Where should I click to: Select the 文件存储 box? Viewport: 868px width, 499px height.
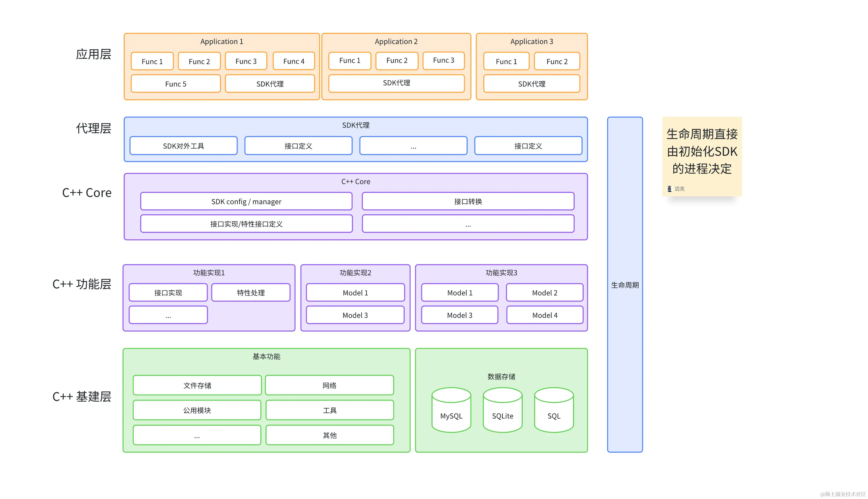pos(197,386)
